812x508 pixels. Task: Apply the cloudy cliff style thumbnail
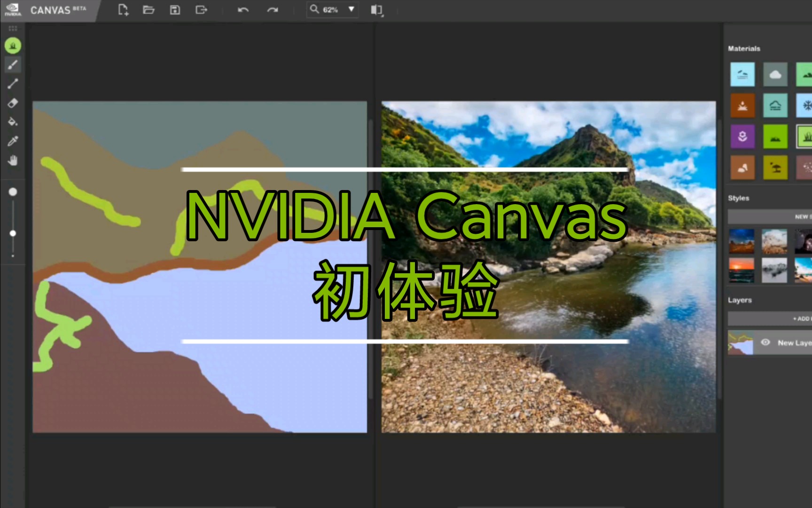point(774,241)
